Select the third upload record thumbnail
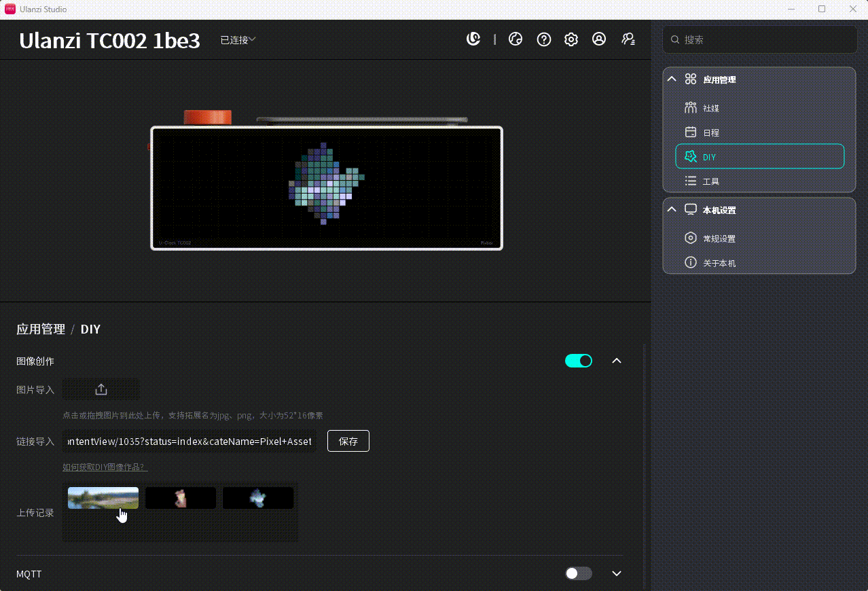 click(258, 498)
